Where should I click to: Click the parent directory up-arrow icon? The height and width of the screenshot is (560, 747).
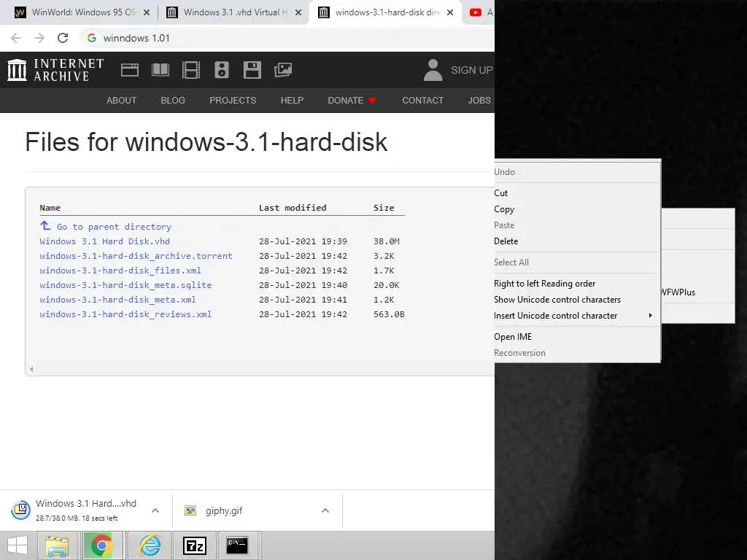pos(45,226)
